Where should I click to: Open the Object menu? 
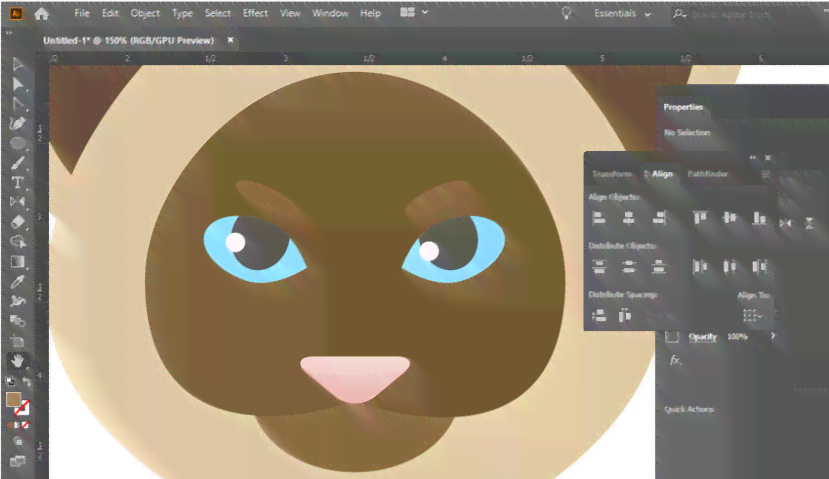(x=145, y=13)
